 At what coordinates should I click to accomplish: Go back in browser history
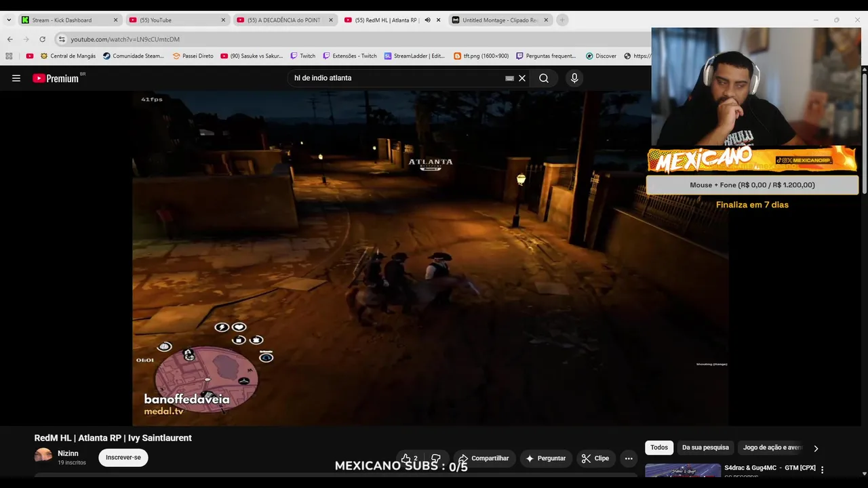coord(9,39)
